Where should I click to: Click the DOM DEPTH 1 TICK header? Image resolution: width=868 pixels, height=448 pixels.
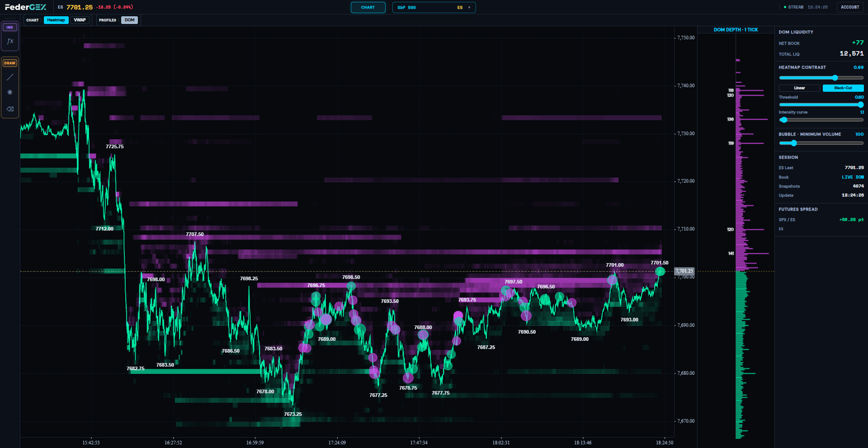(x=736, y=30)
